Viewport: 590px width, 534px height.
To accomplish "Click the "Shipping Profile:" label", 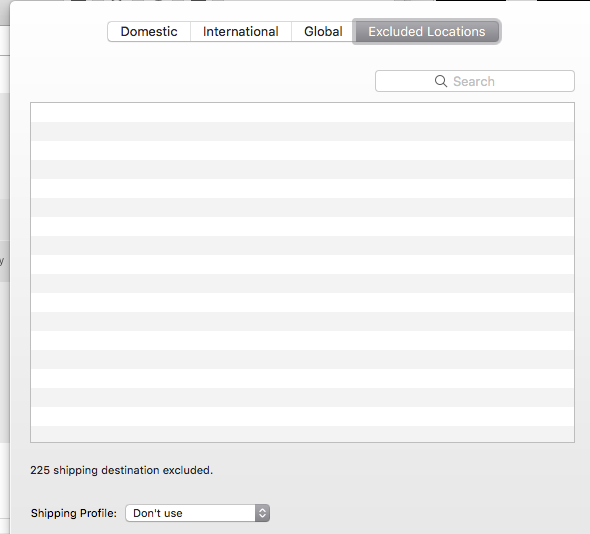I will (74, 513).
